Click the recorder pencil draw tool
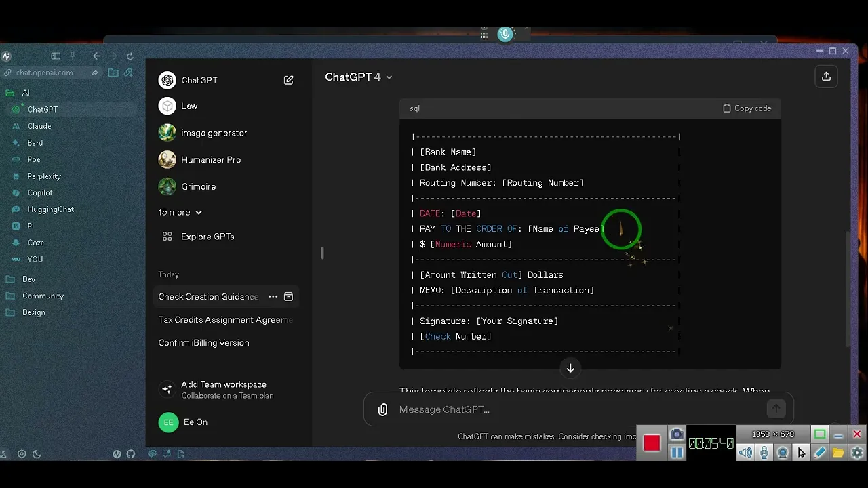This screenshot has height=488, width=868. [x=819, y=453]
